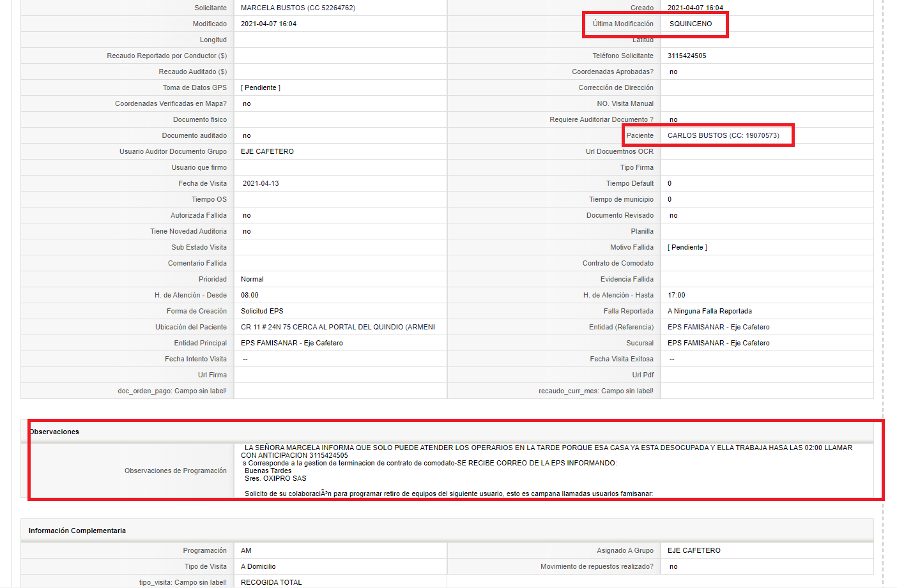The height and width of the screenshot is (588, 897).
Task: Select the patient address CR 11 # 24N 75
Action: click(x=338, y=327)
